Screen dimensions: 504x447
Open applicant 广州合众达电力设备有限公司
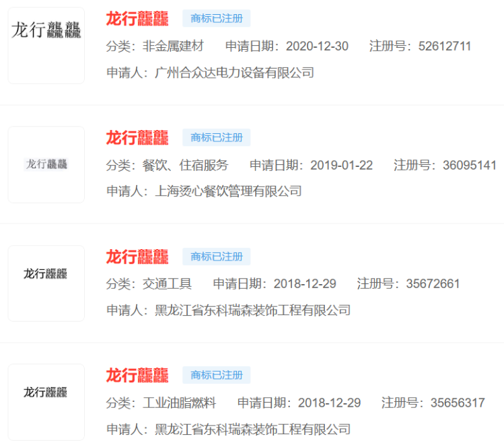(234, 73)
